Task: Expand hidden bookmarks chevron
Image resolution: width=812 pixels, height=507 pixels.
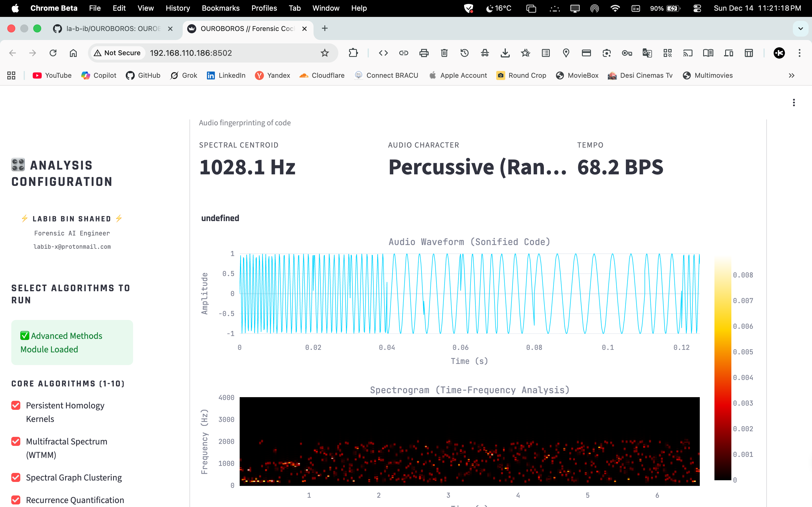Action: [791, 75]
